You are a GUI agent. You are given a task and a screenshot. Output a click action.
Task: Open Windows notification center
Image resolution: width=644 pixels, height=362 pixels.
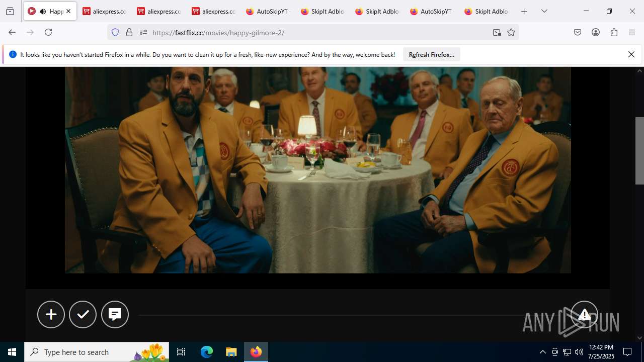[627, 352]
